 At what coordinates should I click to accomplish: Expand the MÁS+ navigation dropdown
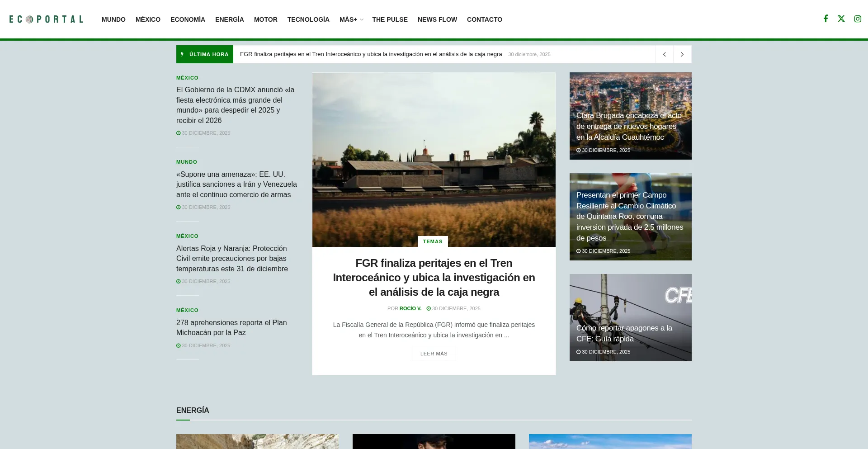351,19
